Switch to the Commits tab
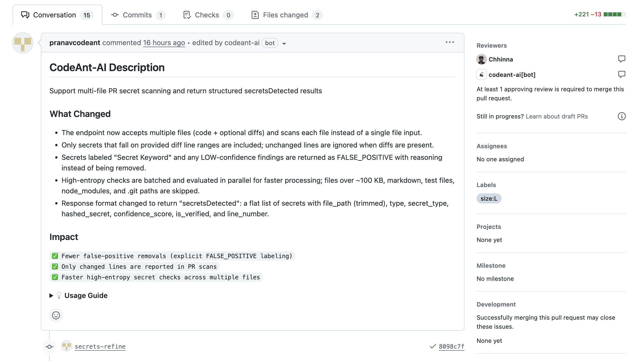The width and height of the screenshot is (644, 361). tap(138, 15)
